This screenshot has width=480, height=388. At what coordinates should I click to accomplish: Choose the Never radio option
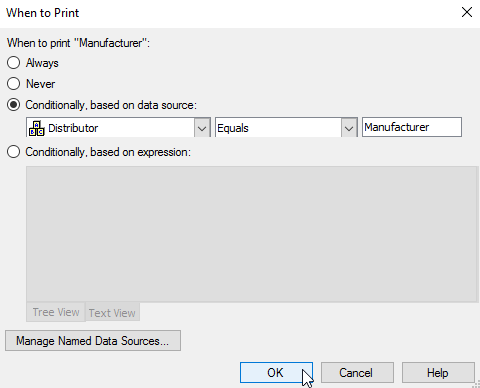click(13, 84)
